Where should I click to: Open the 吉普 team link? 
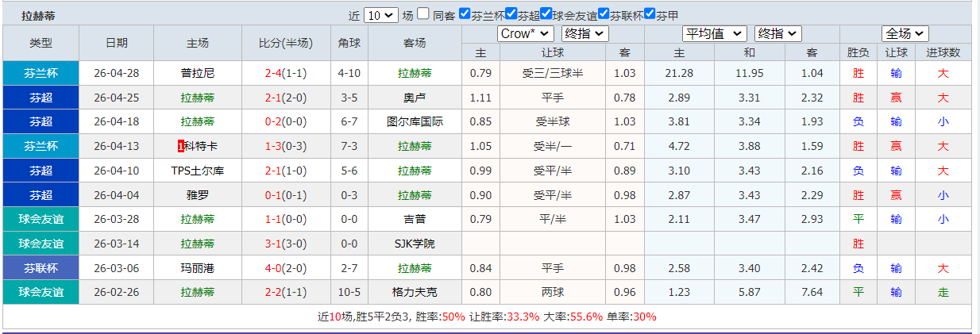tap(415, 219)
